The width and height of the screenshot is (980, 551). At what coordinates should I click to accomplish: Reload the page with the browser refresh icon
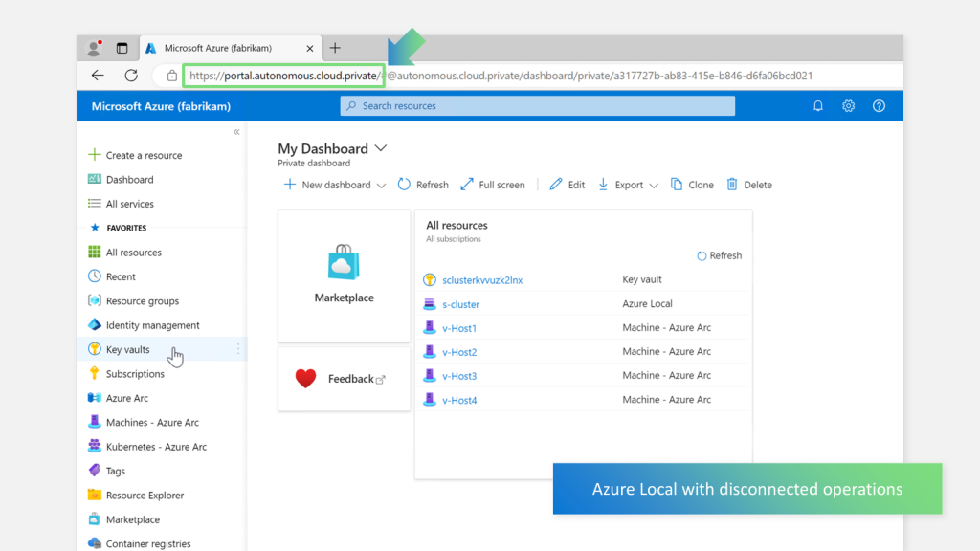pyautogui.click(x=131, y=76)
